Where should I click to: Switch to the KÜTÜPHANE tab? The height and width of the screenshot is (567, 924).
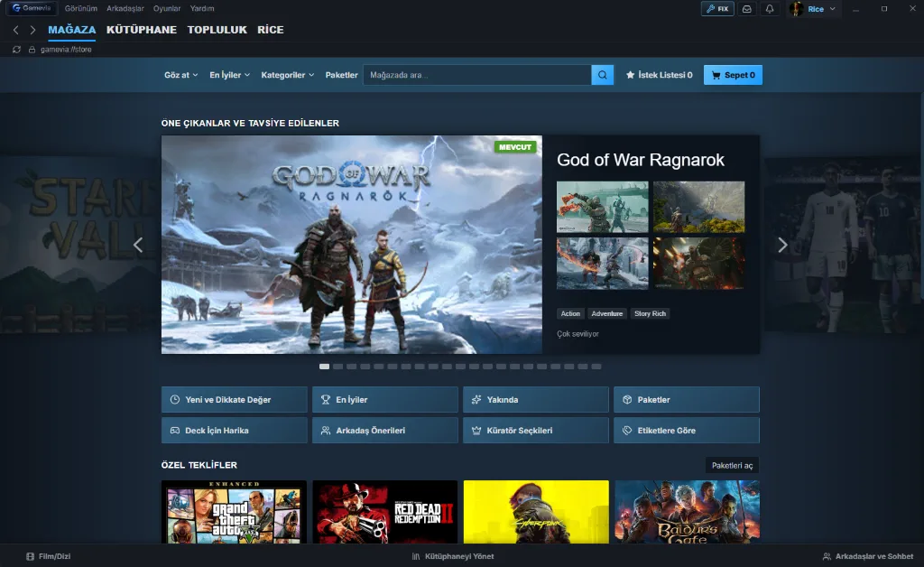[142, 30]
